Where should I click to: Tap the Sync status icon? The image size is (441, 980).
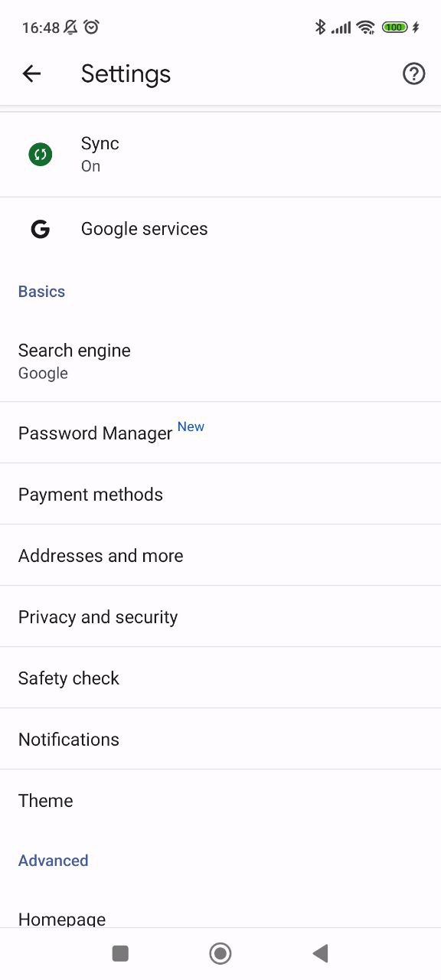pos(40,153)
